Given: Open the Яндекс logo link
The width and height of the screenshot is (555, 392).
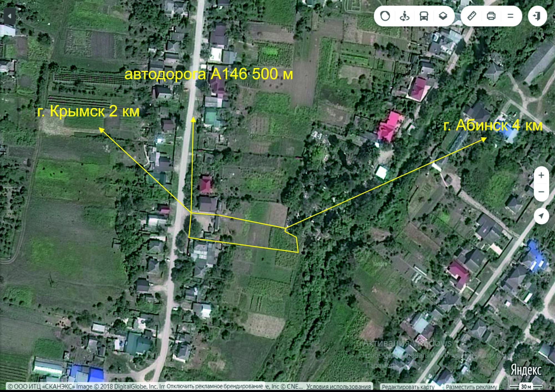Looking at the screenshot, I should tap(526, 370).
